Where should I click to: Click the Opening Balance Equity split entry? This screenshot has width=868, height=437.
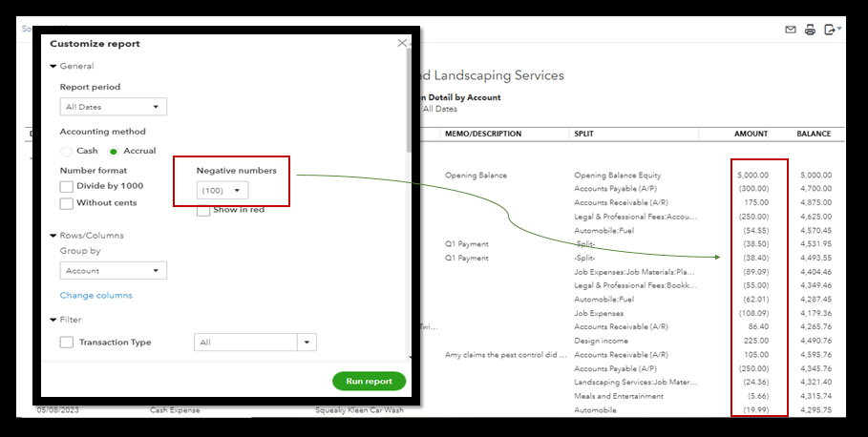pyautogui.click(x=618, y=176)
